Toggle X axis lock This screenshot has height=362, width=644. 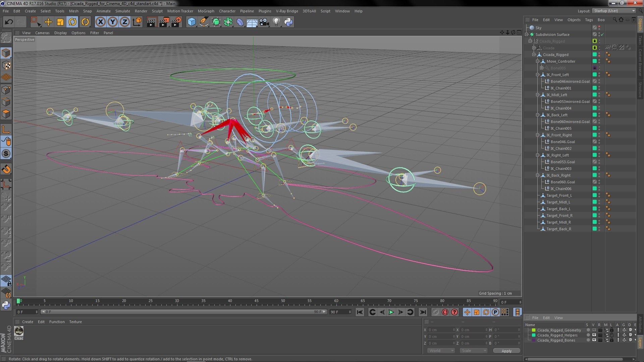100,22
